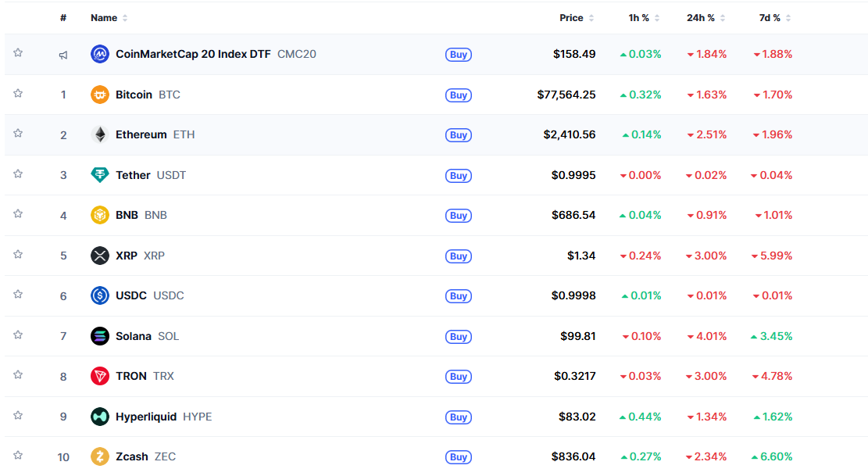868x476 pixels.
Task: Click the Ethereum diamond logo
Action: [100, 134]
